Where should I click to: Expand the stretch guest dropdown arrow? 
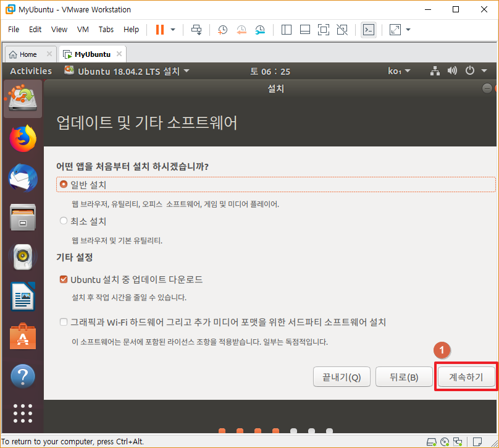coord(408,30)
